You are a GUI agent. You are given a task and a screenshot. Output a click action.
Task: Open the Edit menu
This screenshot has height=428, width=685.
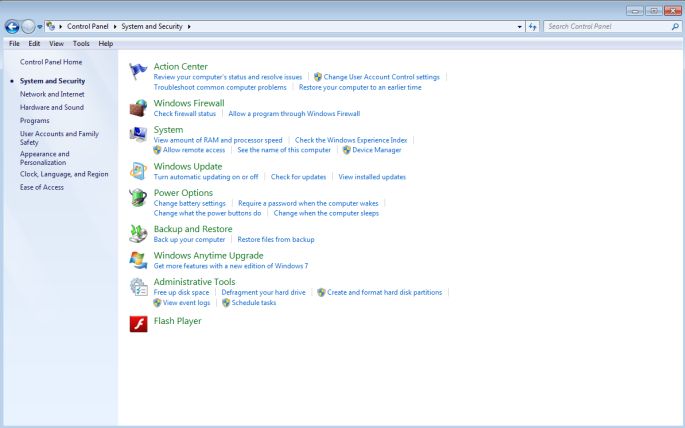tap(34, 44)
